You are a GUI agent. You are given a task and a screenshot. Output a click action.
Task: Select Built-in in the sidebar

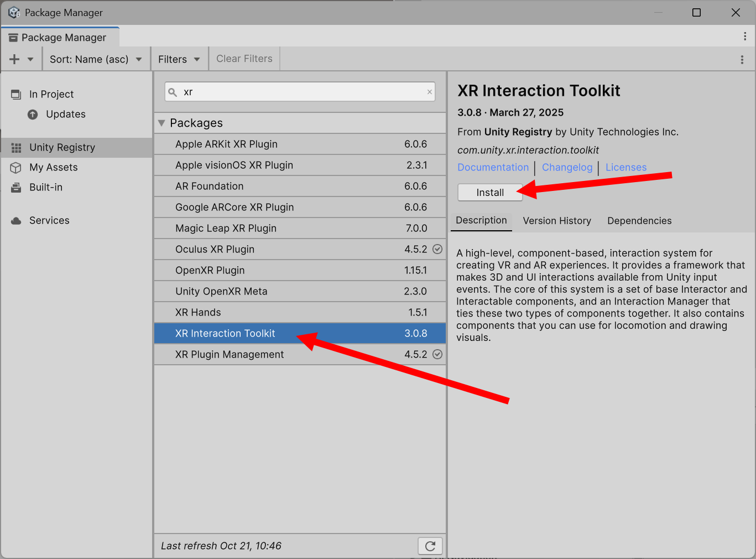[76, 187]
